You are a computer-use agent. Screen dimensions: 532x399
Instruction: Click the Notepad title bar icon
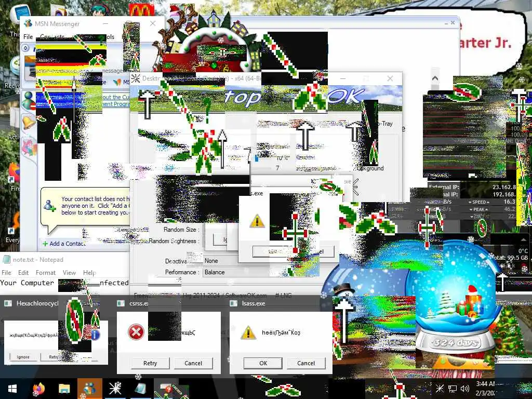(x=6, y=260)
